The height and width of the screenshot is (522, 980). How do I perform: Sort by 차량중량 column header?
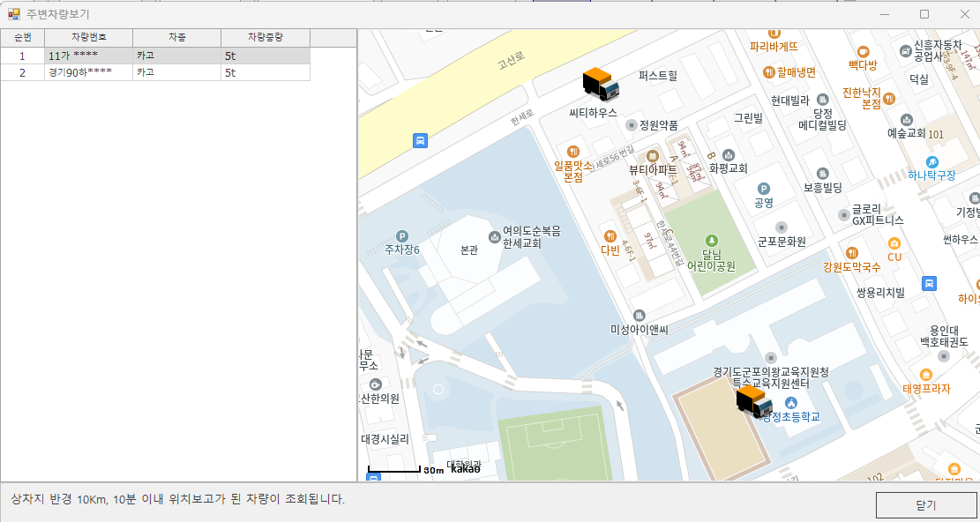265,37
